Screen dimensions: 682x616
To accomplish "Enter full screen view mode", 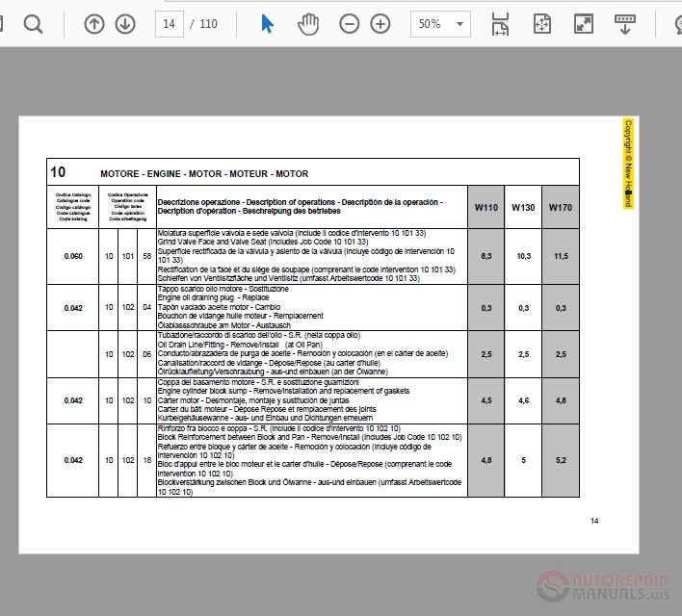I will pos(584,24).
